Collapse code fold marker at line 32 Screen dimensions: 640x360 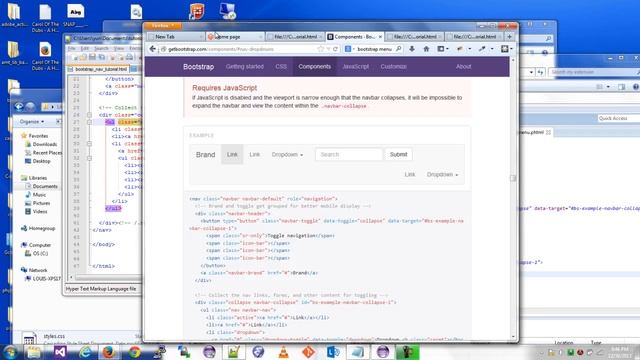pyautogui.click(x=89, y=158)
